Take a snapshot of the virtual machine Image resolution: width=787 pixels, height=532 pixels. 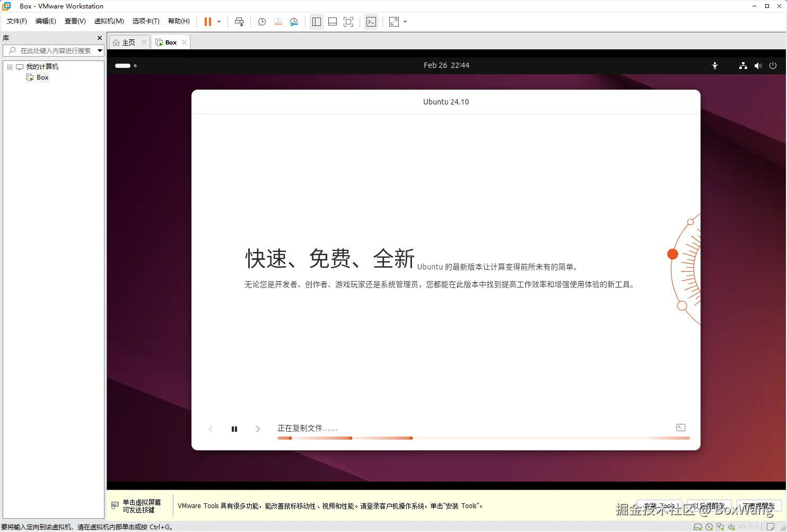click(x=261, y=22)
